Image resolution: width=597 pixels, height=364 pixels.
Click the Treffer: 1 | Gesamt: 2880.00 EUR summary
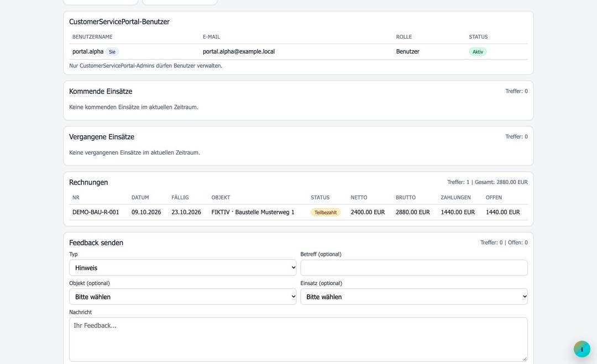[488, 182]
